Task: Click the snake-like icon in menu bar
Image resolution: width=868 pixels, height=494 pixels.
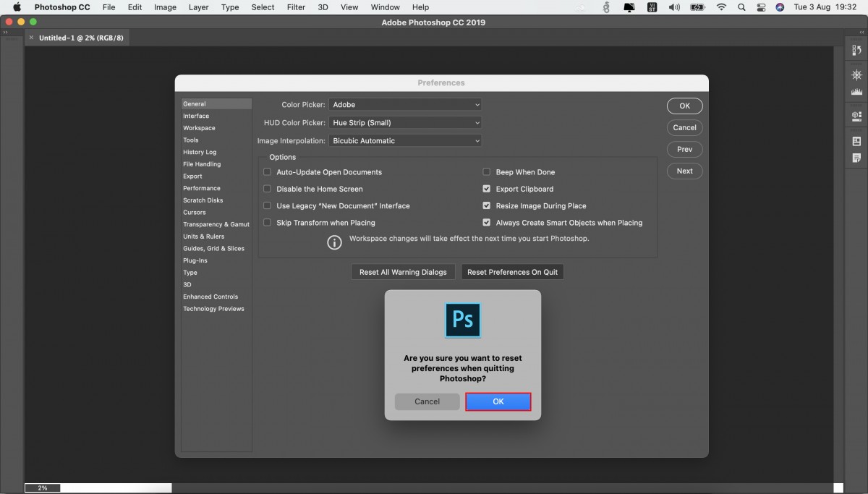Action: click(x=606, y=7)
